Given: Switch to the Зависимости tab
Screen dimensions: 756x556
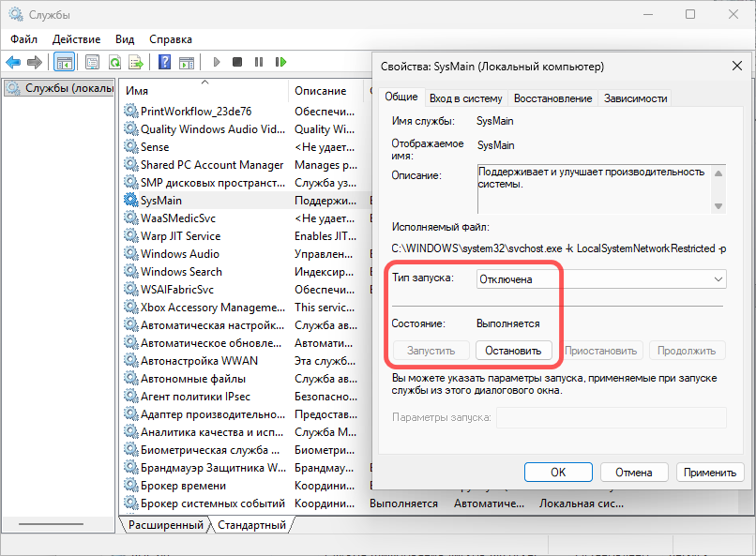Looking at the screenshot, I should 635,98.
